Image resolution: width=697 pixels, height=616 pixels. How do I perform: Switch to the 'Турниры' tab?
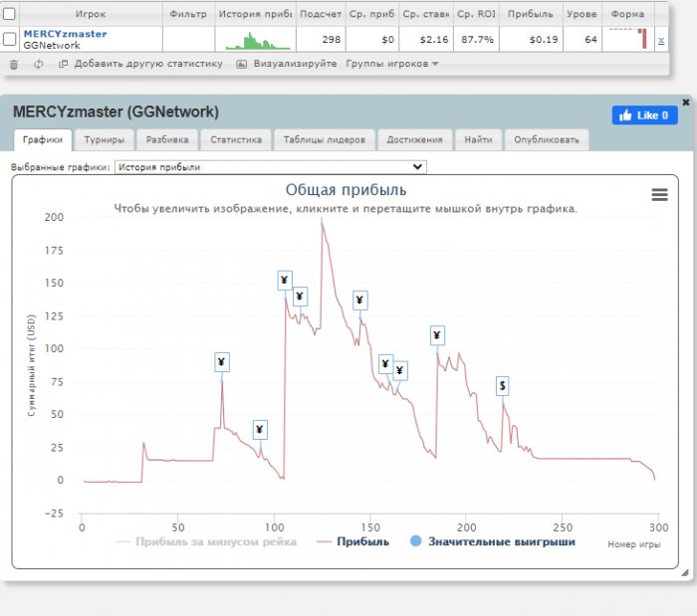pyautogui.click(x=104, y=140)
